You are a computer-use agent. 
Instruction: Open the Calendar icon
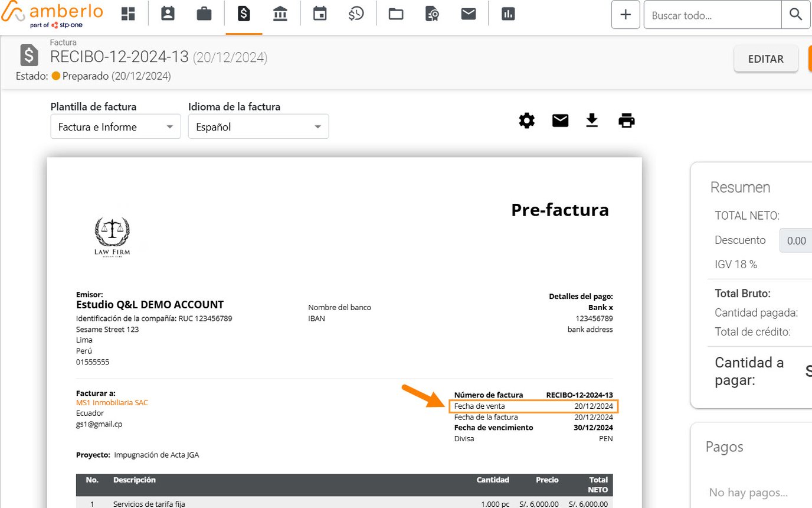tap(319, 13)
